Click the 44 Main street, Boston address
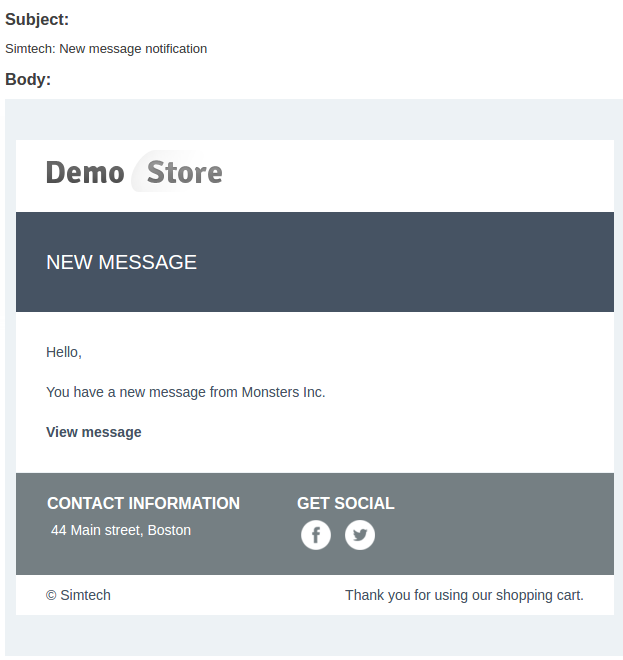 click(121, 530)
